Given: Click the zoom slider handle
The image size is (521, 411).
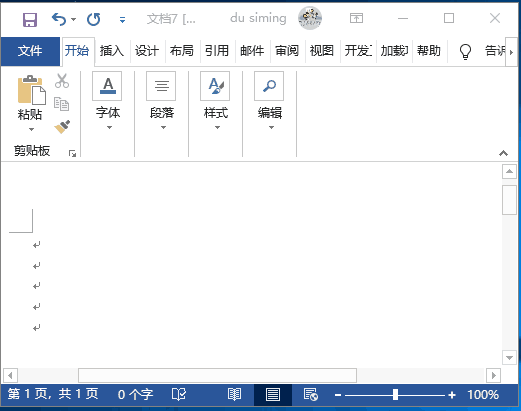Looking at the screenshot, I should click(395, 395).
